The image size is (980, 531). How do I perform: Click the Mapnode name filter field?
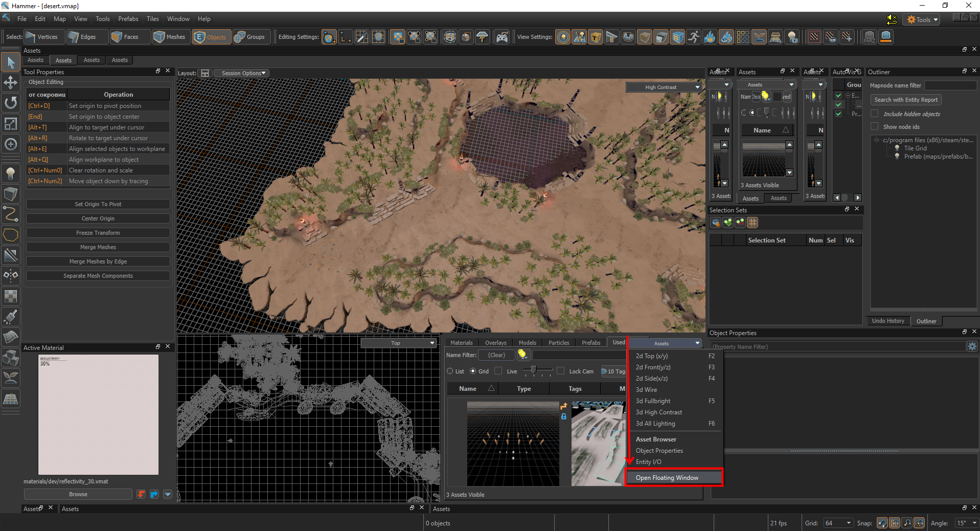tap(950, 85)
